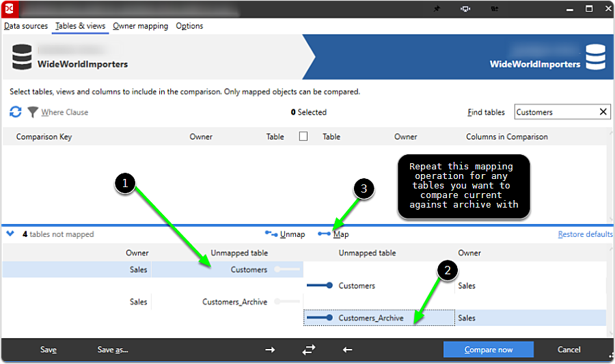Maximize the window
Image resolution: width=615 pixels, height=364 pixels.
coord(589,9)
